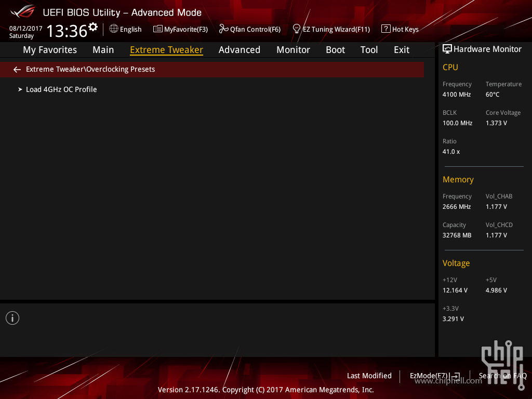Click the Extreme Tweaker\Overclocking Presets breadcrumb
Viewport: 532px width, 399px height.
click(x=90, y=69)
